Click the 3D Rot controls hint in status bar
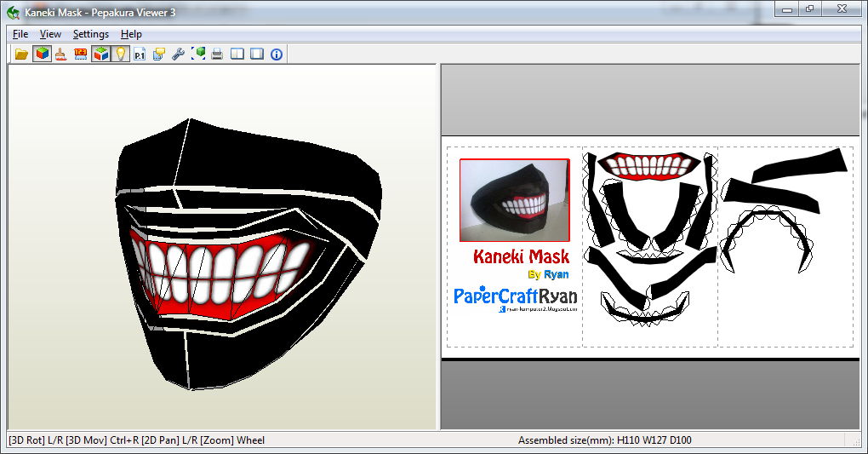The image size is (868, 454). [x=137, y=440]
